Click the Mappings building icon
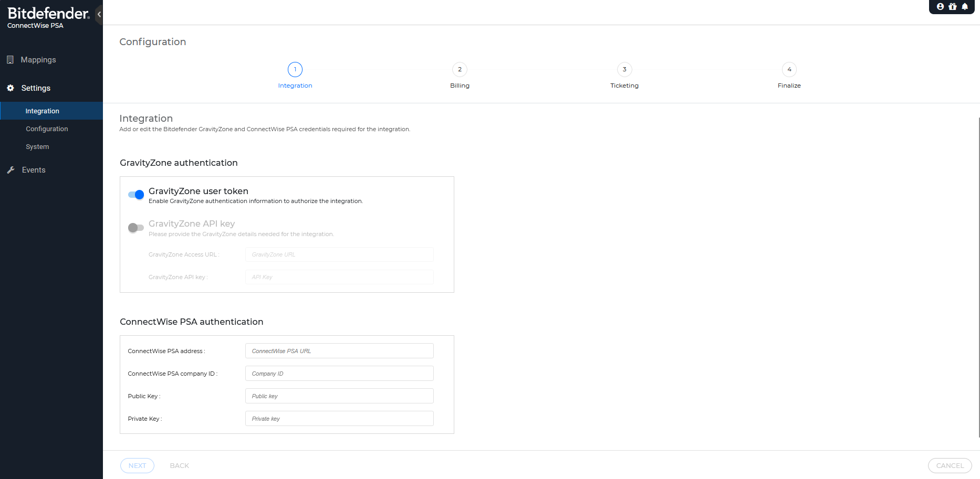 click(x=10, y=60)
